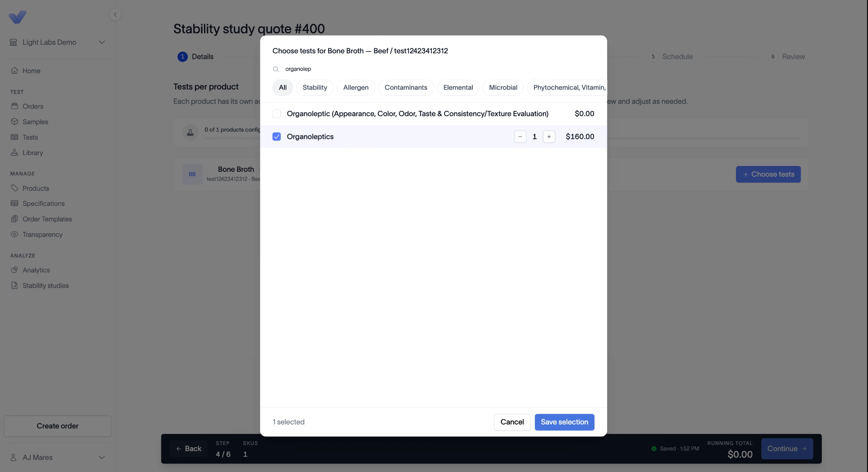Click the Orders icon in sidebar
The height and width of the screenshot is (472, 868).
click(x=14, y=106)
